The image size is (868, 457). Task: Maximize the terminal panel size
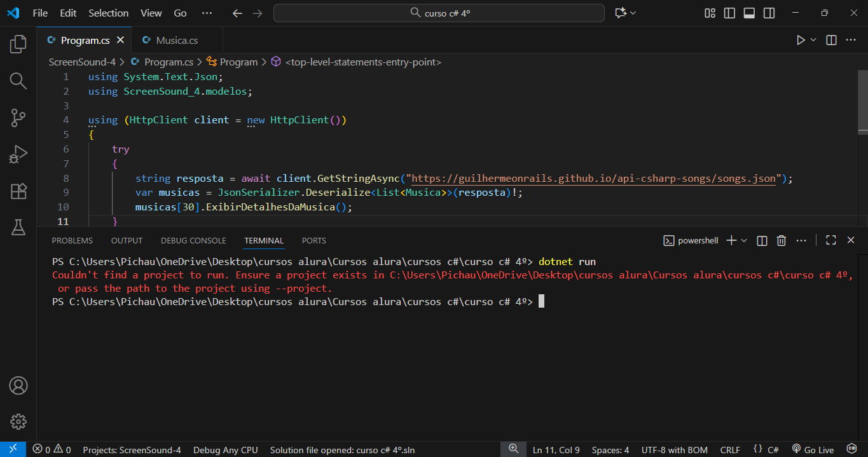point(830,240)
